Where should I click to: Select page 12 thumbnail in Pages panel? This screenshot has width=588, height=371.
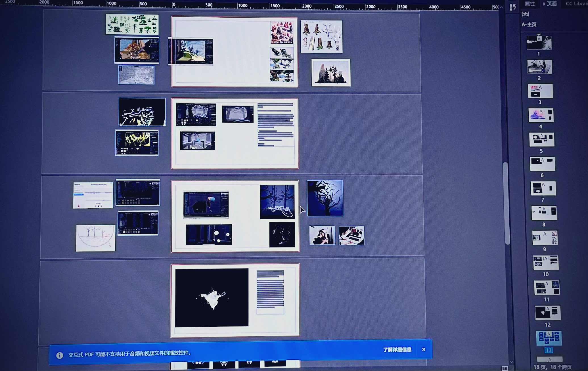pyautogui.click(x=547, y=313)
